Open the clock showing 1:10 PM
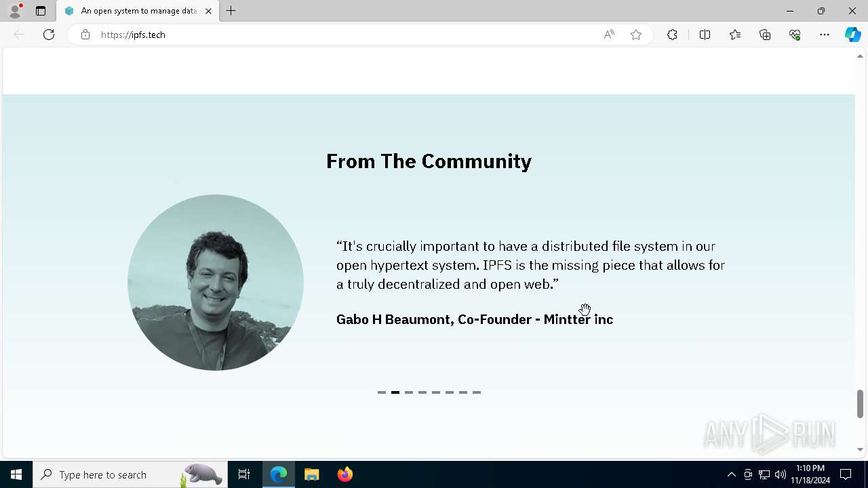 pyautogui.click(x=810, y=474)
